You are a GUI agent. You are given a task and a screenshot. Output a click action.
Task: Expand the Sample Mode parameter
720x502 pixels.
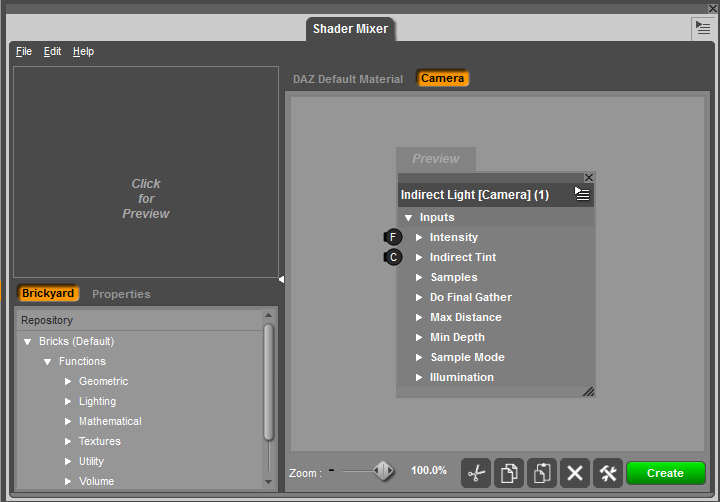[x=419, y=357]
